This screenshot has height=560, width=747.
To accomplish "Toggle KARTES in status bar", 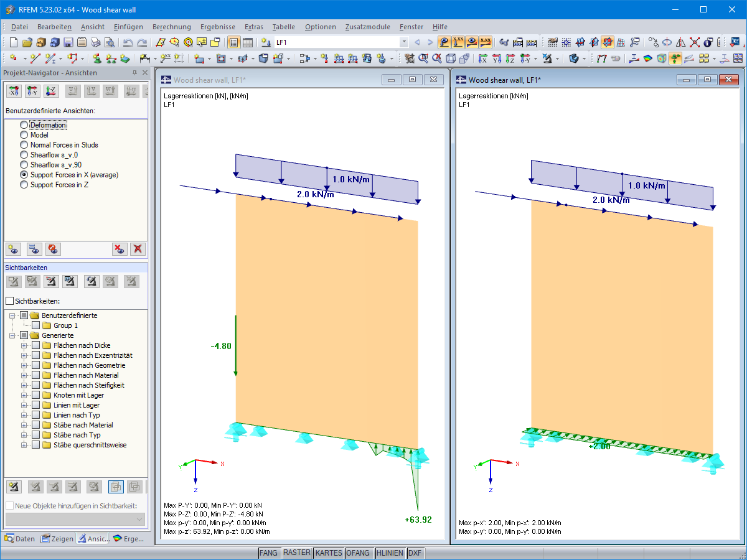I will pos(328,553).
